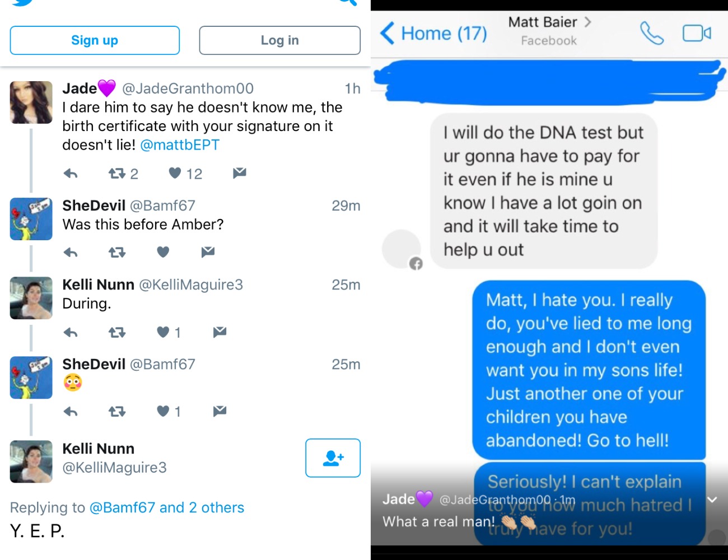Open Matt Baier contact details chevron
This screenshot has height=560, width=728.
point(587,22)
